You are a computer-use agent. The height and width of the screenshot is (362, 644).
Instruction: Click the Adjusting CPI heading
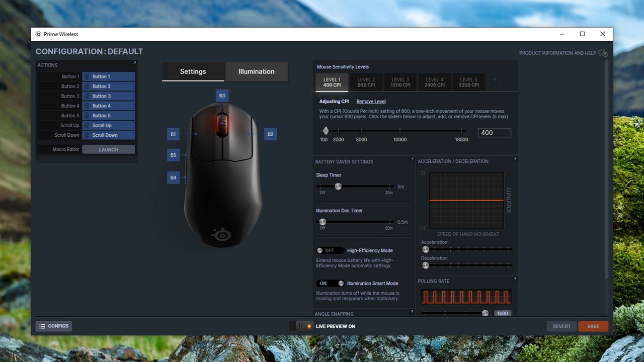click(334, 102)
